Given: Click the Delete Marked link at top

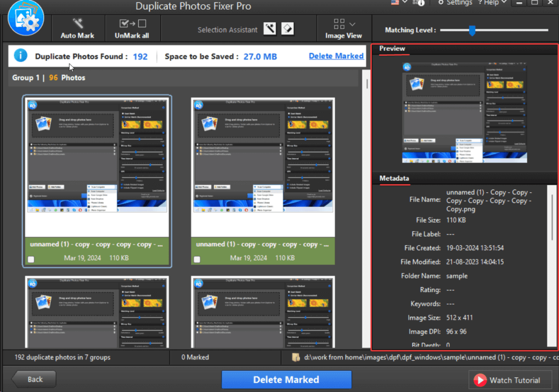Looking at the screenshot, I should (336, 56).
